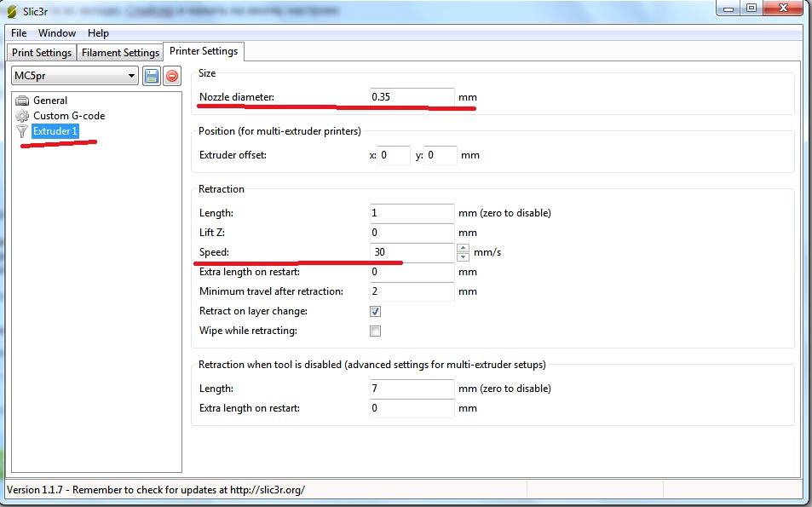The width and height of the screenshot is (812, 507).
Task: Click the Extruder 1 funnel icon
Action: (x=22, y=131)
